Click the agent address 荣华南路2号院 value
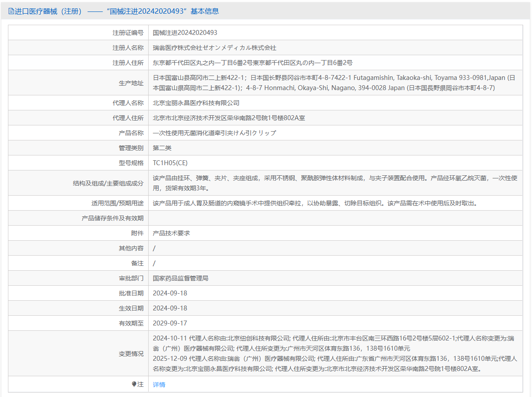This screenshot has height=397, width=532. tap(229, 118)
